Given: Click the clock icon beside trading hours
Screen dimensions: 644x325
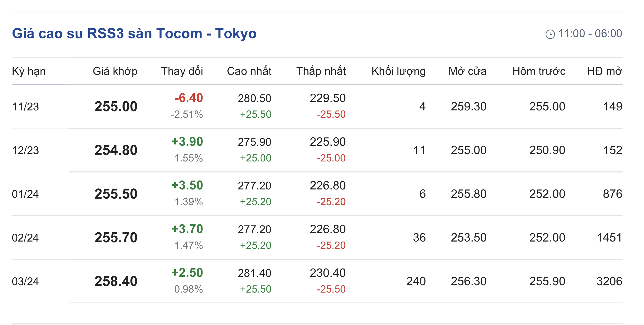Looking at the screenshot, I should click(550, 34).
